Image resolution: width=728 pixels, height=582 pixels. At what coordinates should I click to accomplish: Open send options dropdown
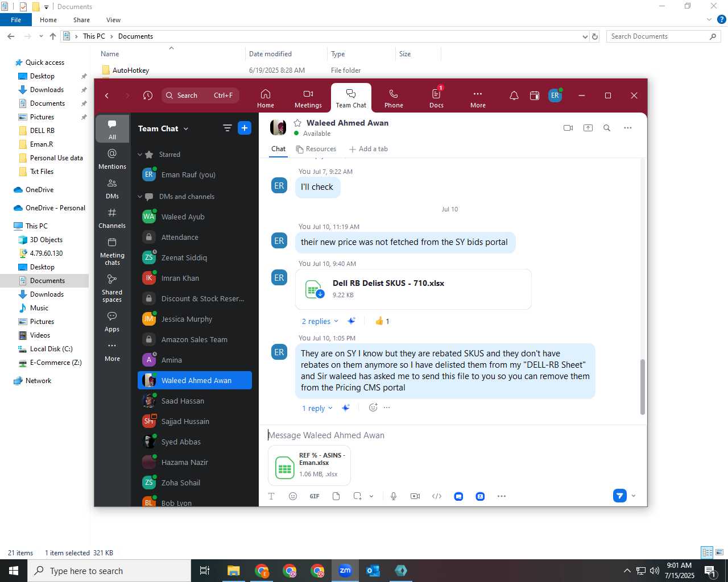[x=634, y=496]
